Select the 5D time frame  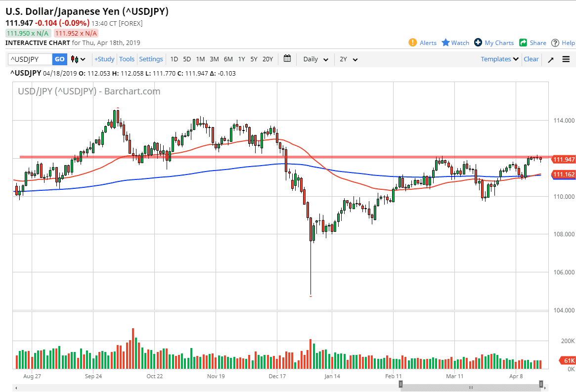187,59
